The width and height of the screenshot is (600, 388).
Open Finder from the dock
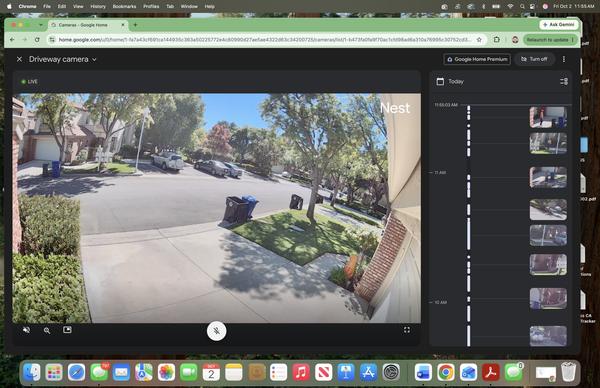[x=32, y=372]
